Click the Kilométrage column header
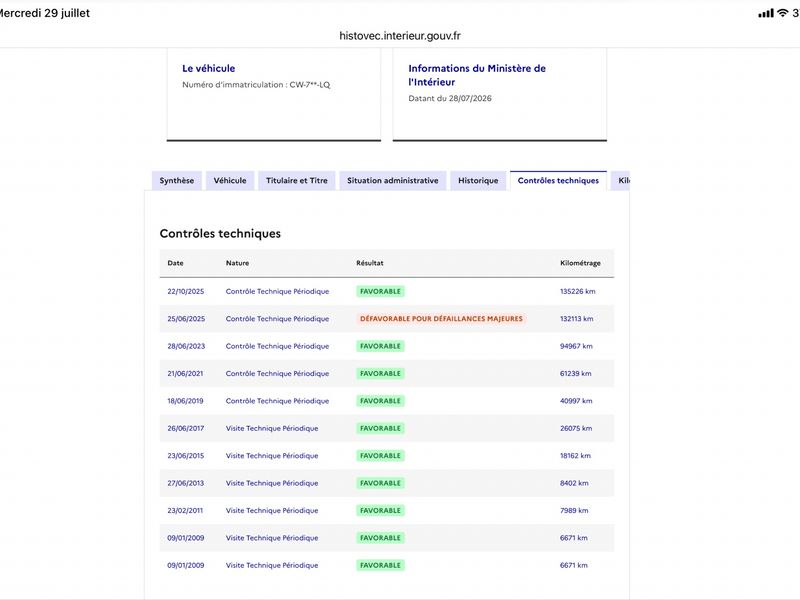Image resolution: width=800 pixels, height=600 pixels. (x=581, y=263)
